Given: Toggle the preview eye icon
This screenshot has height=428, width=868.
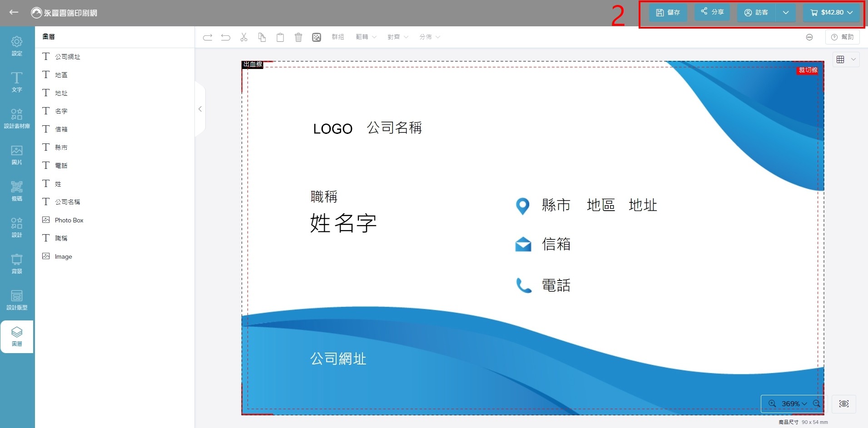Looking at the screenshot, I should click(843, 403).
